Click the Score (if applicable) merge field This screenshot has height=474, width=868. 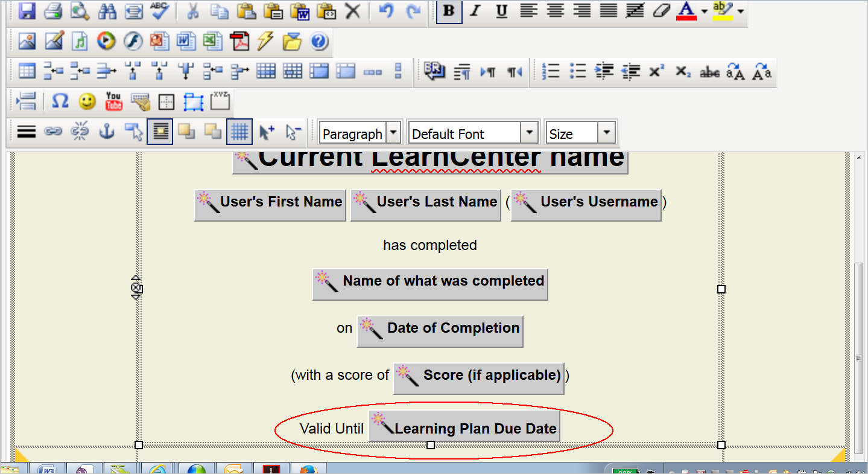click(479, 379)
